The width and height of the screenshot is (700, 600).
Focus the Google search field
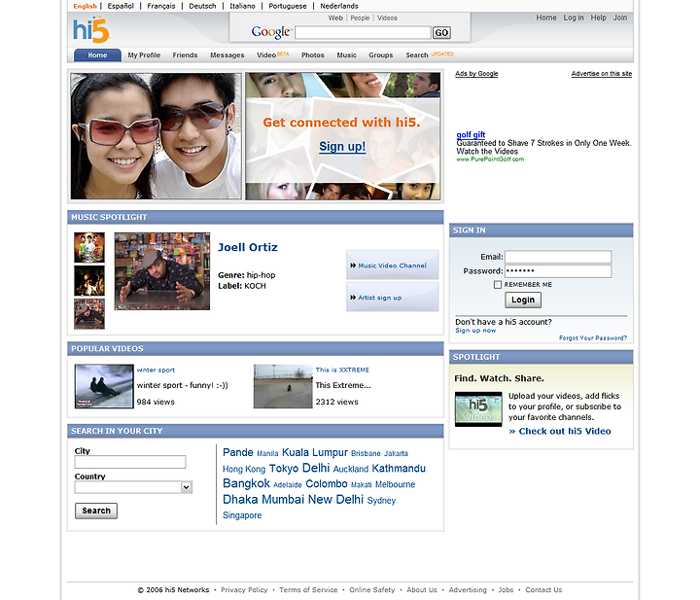pyautogui.click(x=363, y=33)
